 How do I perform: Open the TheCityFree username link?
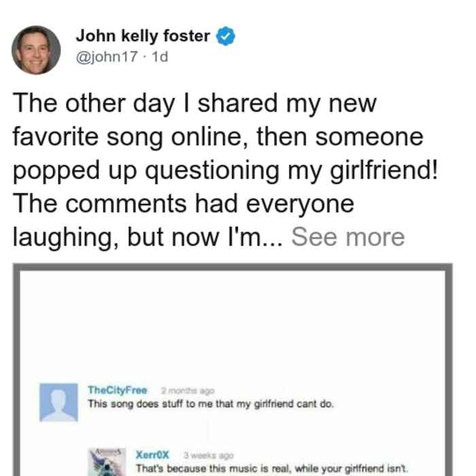click(x=117, y=390)
